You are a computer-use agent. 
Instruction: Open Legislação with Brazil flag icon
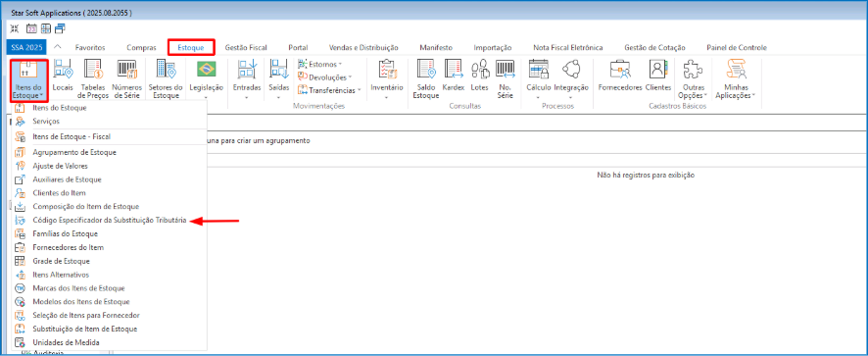207,79
